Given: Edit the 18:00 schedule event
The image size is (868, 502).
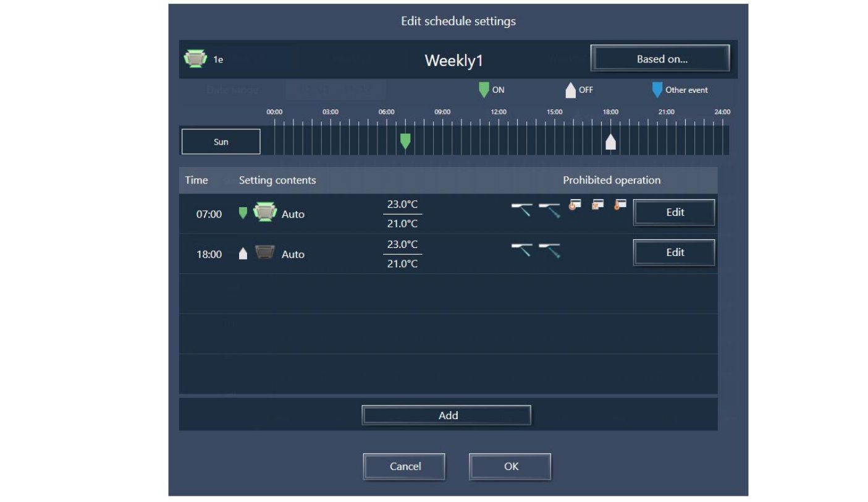Looking at the screenshot, I should click(674, 253).
